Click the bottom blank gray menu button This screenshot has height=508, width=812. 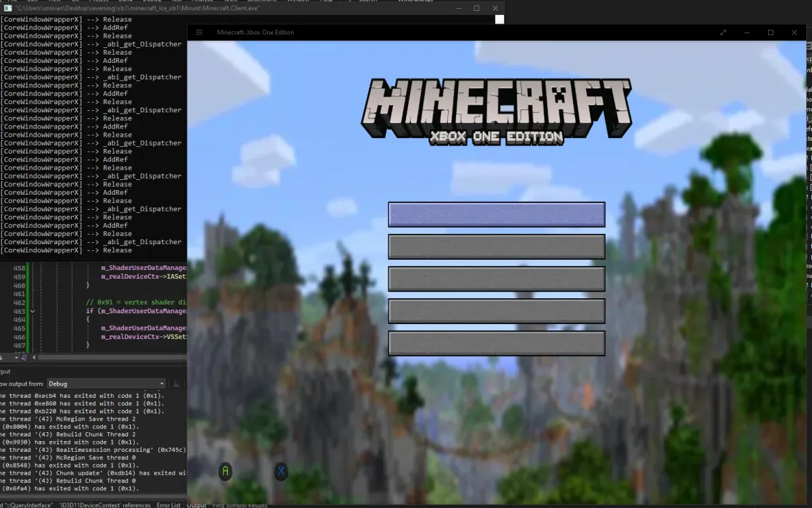(x=497, y=343)
